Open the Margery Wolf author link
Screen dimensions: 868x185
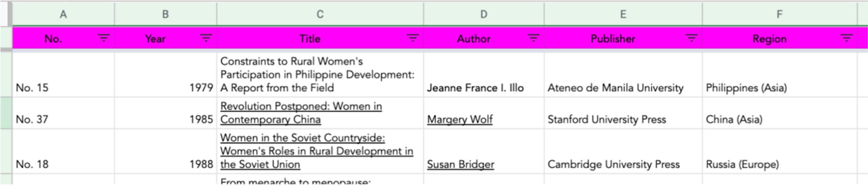coord(460,119)
